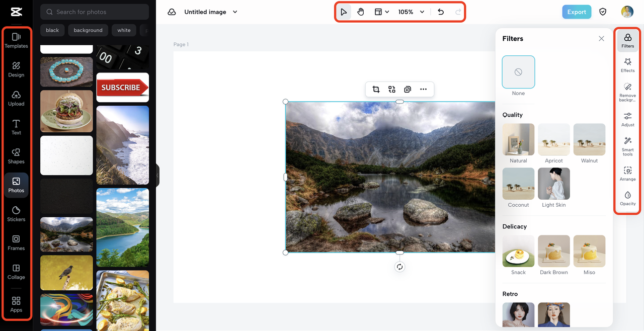This screenshot has width=644, height=331.
Task: Click the Retro section heading
Action: click(x=510, y=294)
